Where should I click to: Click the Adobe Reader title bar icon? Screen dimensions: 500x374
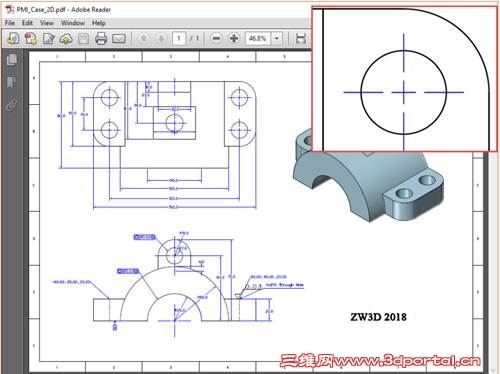pyautogui.click(x=9, y=9)
